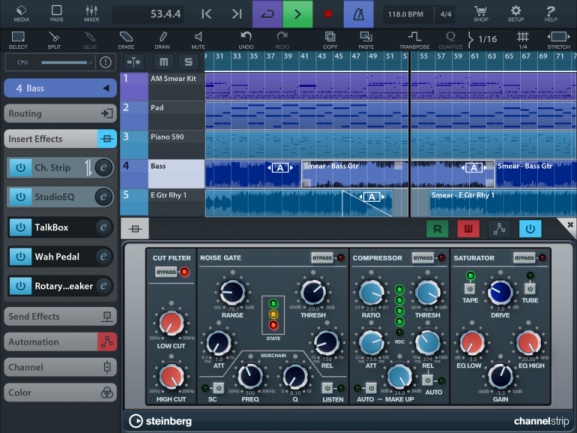This screenshot has height=433, width=577.
Task: Click the Low Cut knob
Action: [x=171, y=323]
